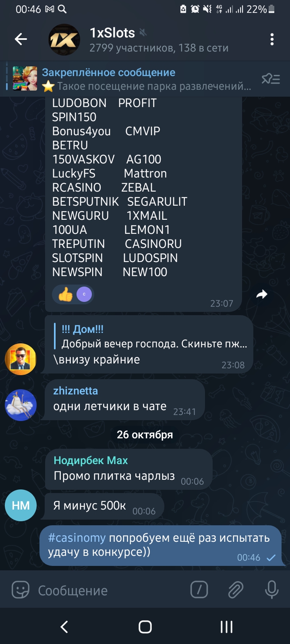Tap the zhiznetta cloud avatar
This screenshot has width=290, height=644.
click(x=21, y=405)
